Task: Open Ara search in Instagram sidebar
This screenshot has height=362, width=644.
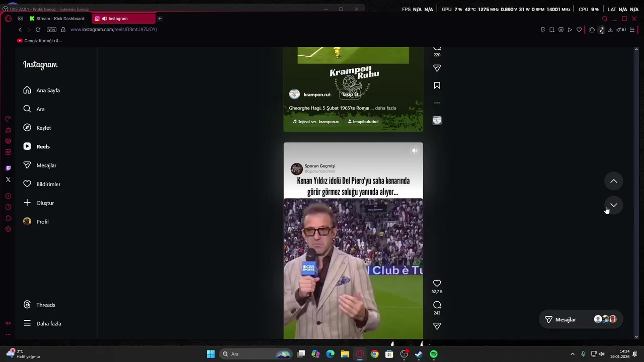Action: coord(34,109)
